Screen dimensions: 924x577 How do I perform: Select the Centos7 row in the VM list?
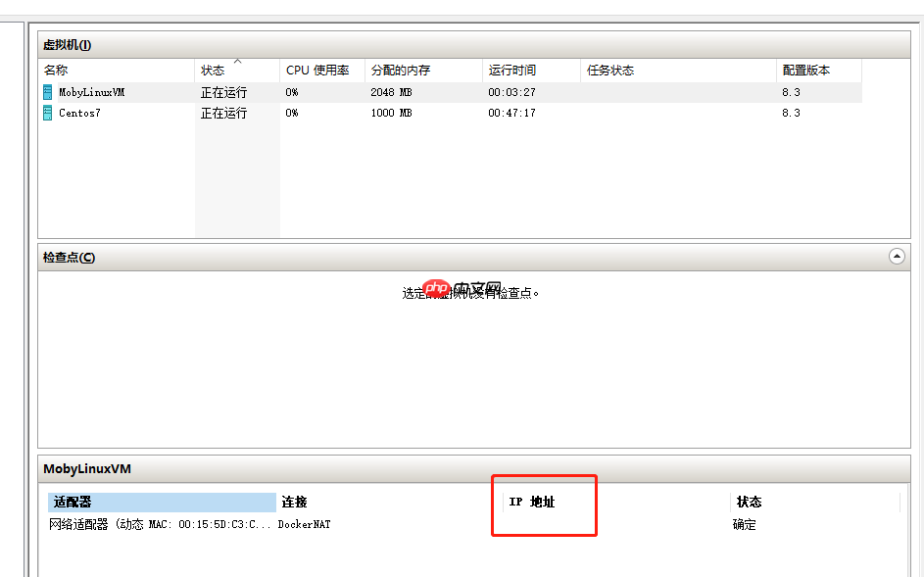pyautogui.click(x=118, y=113)
